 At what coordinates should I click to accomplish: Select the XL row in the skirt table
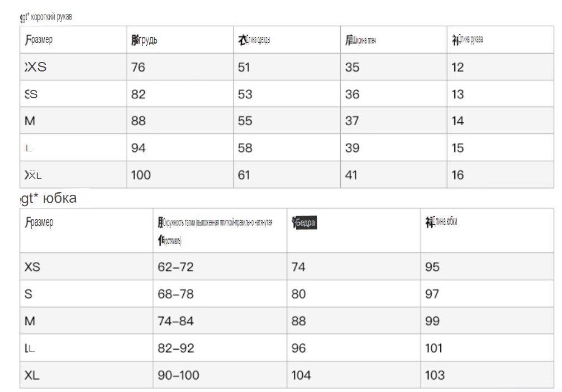pos(287,375)
